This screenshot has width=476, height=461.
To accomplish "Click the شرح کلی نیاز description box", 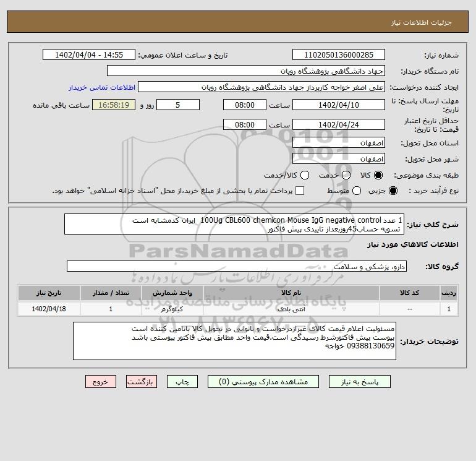I will [234, 224].
